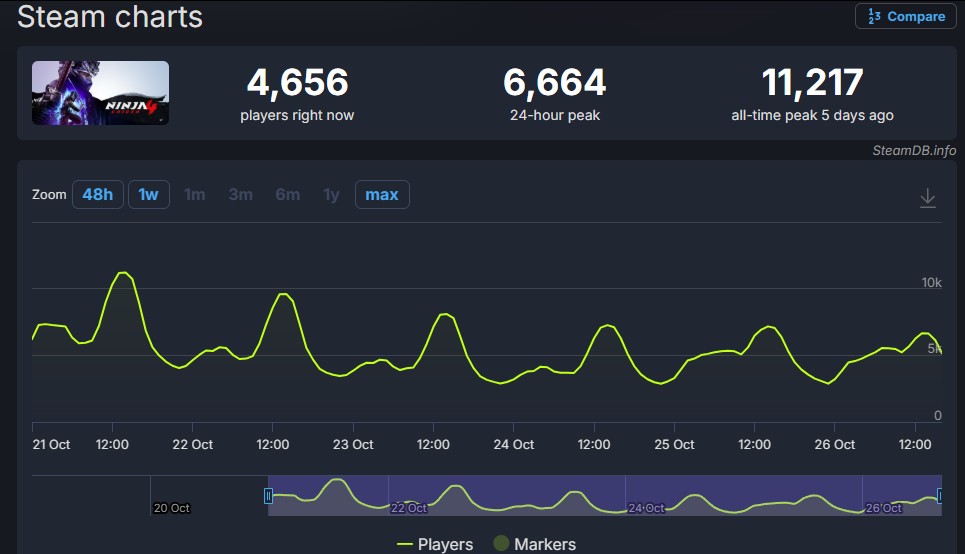Click the Ninja Gaiden 4 game thumbnail

coord(100,93)
